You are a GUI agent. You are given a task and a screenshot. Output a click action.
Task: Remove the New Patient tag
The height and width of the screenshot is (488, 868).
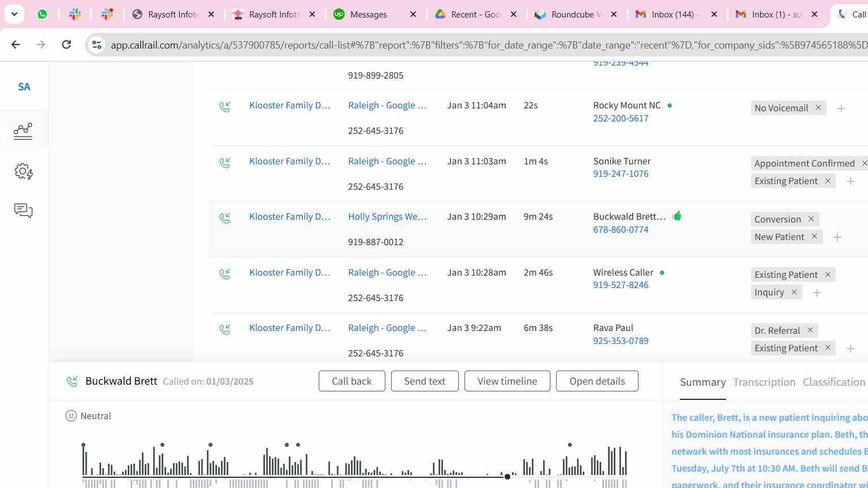(814, 237)
